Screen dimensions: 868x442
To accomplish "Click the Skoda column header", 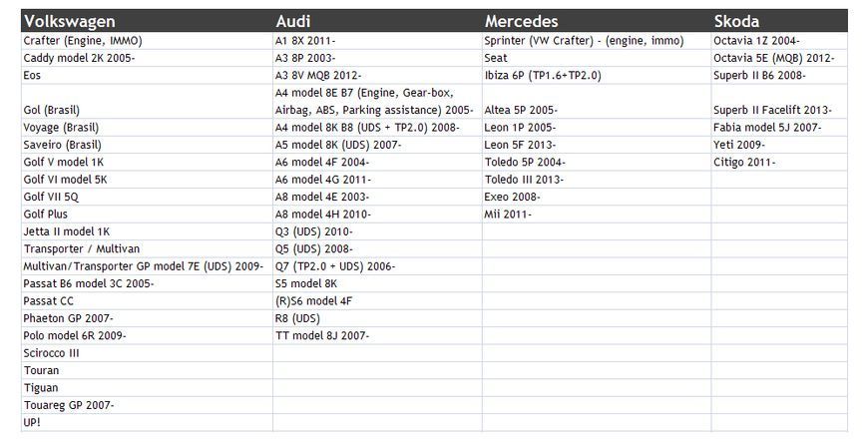I will pos(779,21).
